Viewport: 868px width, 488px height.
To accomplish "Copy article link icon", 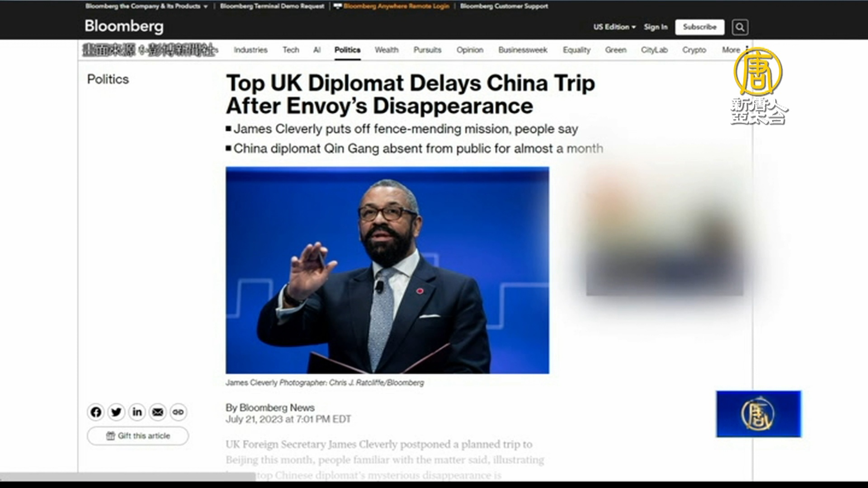I will [x=178, y=412].
